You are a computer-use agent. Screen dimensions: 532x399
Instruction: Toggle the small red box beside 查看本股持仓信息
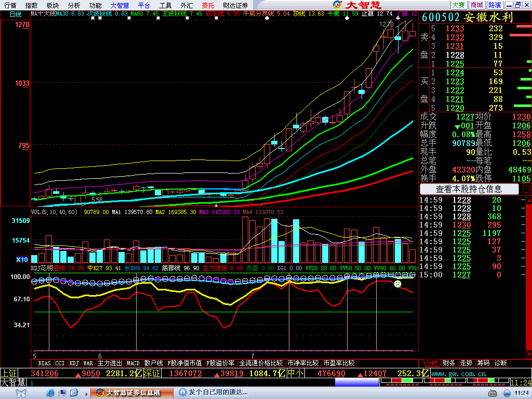pyautogui.click(x=526, y=189)
